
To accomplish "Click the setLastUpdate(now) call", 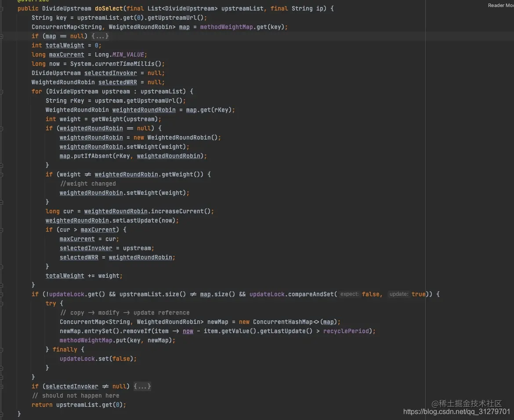I will 144,220.
